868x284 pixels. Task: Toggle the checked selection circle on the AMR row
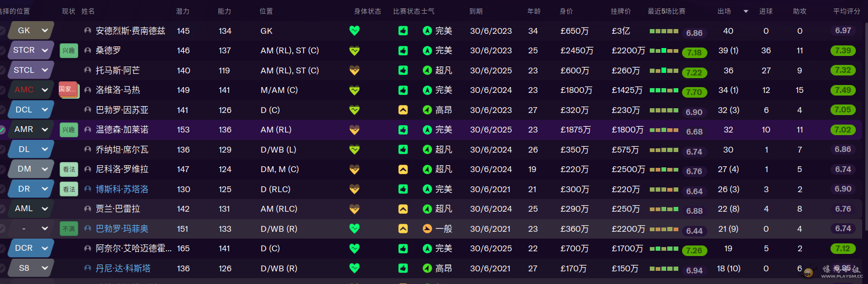[x=2, y=129]
